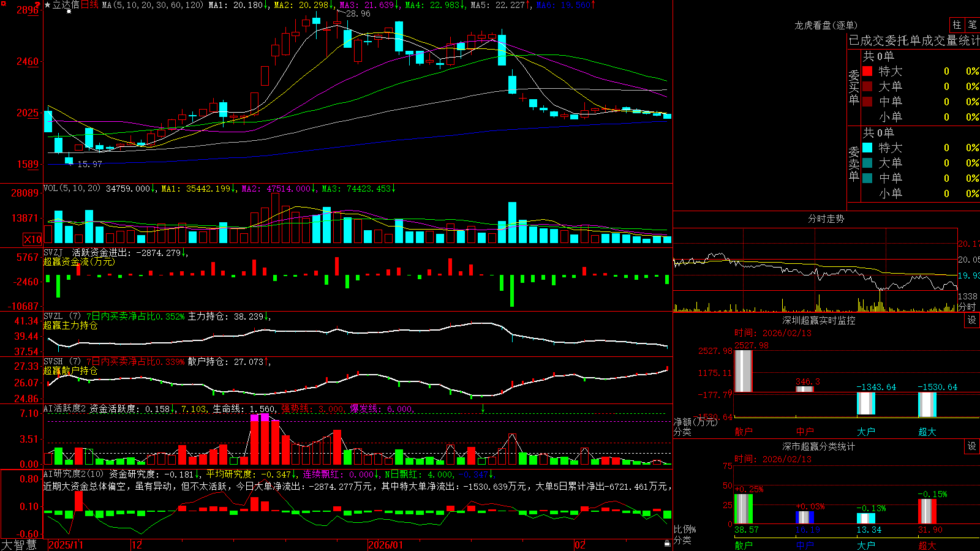The image size is (980, 551).
Task: Click the 超赢主力持仓 label
Action: pyautogui.click(x=70, y=325)
